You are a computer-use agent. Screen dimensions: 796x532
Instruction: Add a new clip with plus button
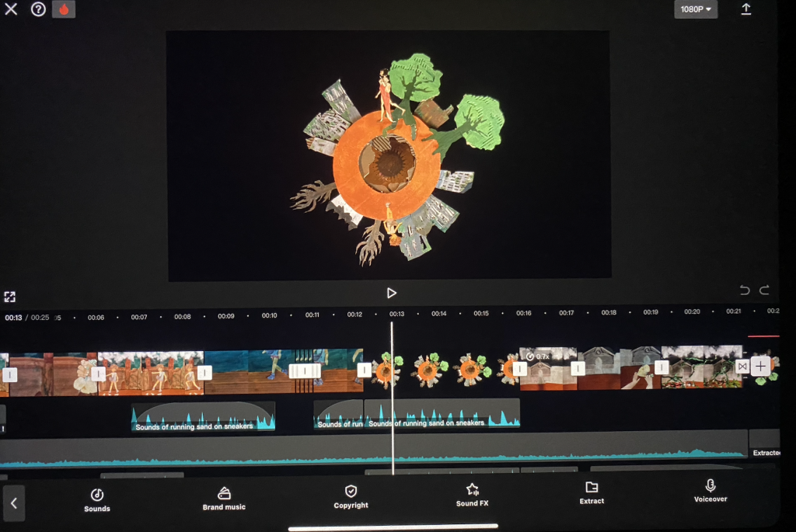760,367
